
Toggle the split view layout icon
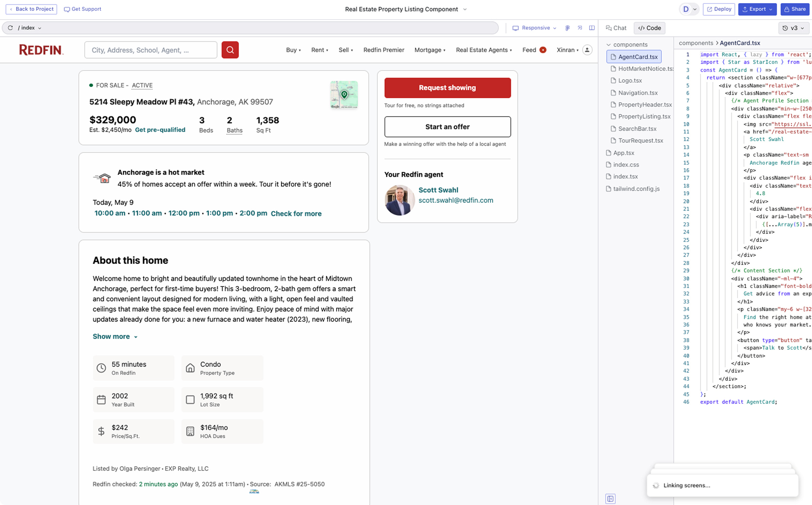tap(592, 28)
